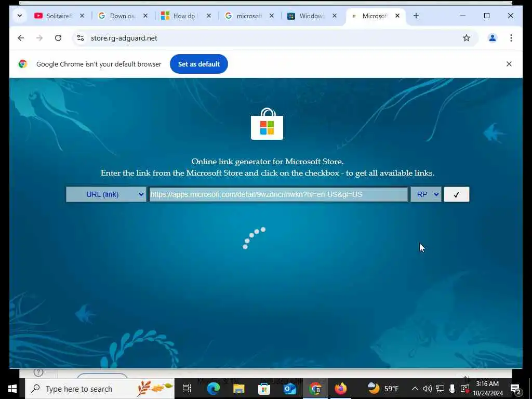Close the How do tab
The height and width of the screenshot is (399, 532).
tap(209, 16)
